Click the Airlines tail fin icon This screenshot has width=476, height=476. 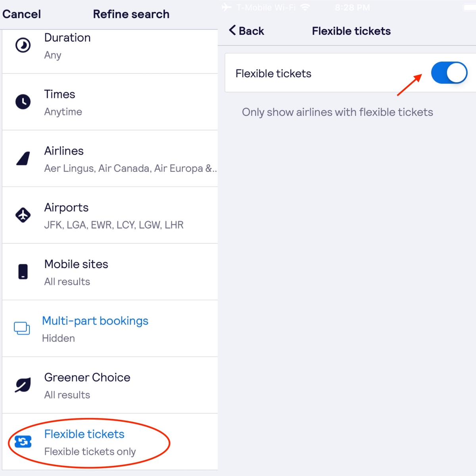pos(23,159)
